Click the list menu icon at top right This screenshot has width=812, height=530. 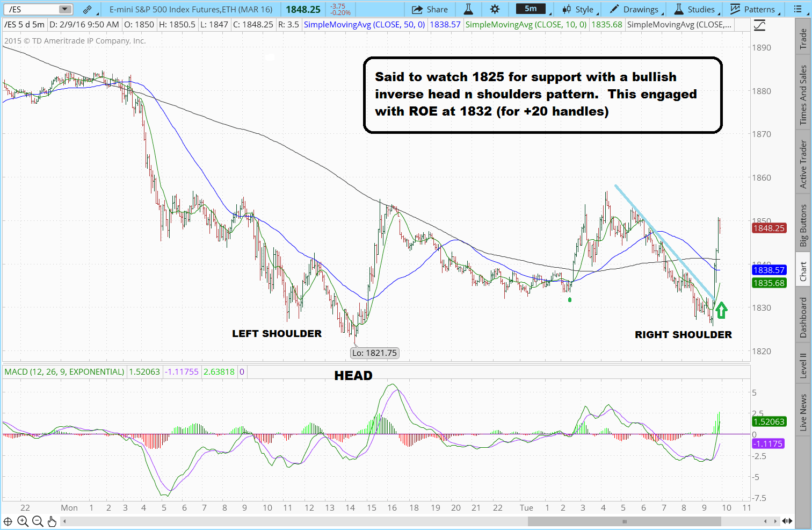(797, 9)
